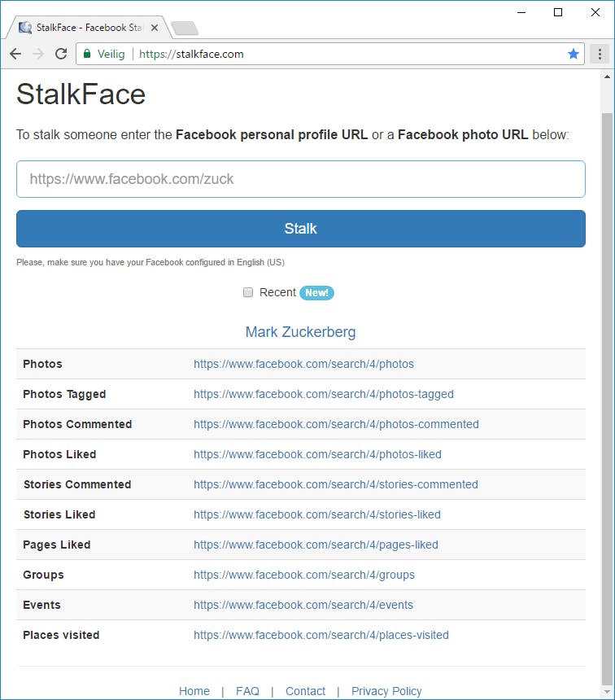
Task: Reload the page with refresh icon
Action: (61, 54)
